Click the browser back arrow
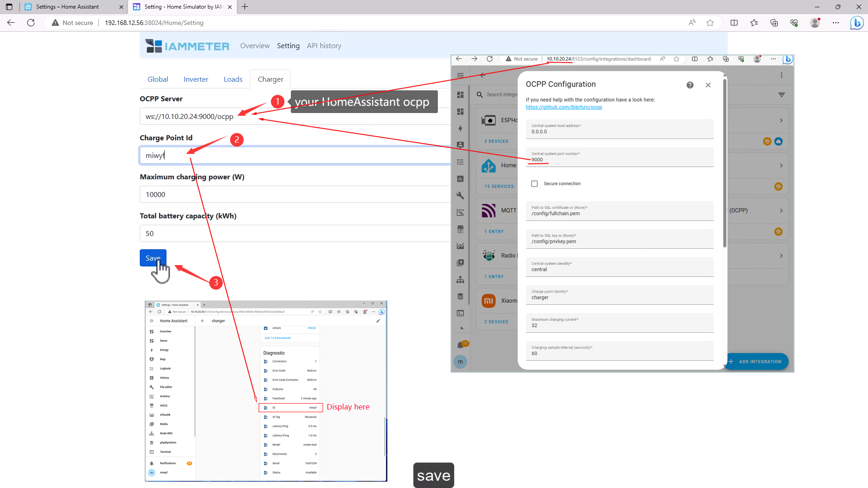Viewport: 868px width, 488px height. click(x=11, y=23)
